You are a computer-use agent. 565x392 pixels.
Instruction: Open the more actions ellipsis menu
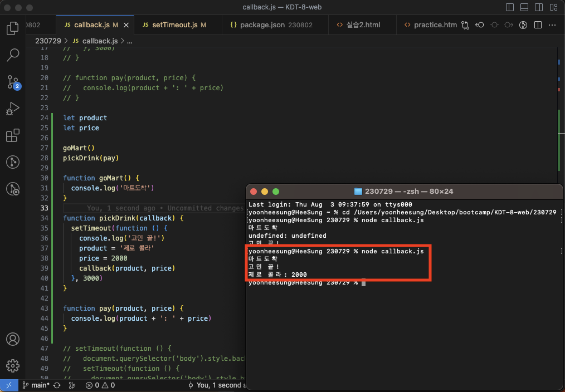point(552,25)
